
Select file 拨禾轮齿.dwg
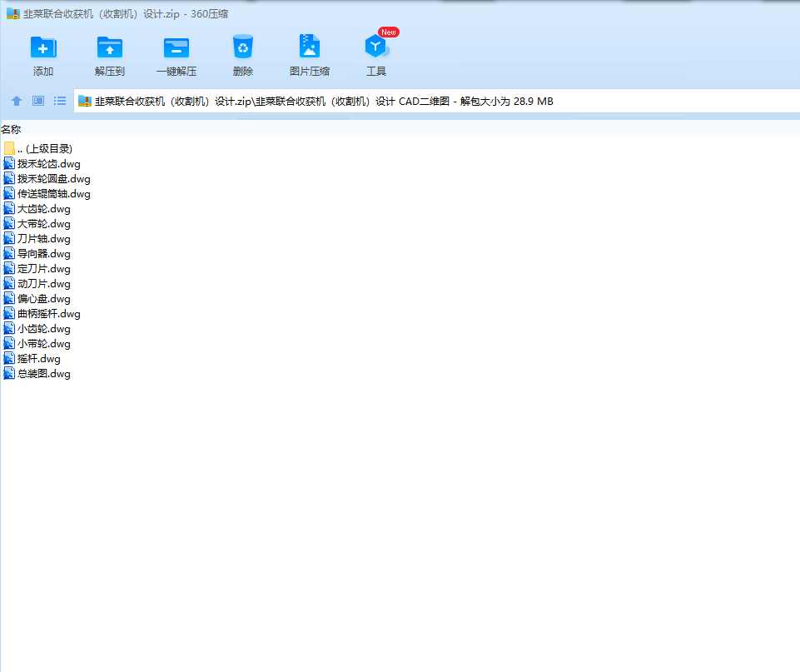point(42,164)
